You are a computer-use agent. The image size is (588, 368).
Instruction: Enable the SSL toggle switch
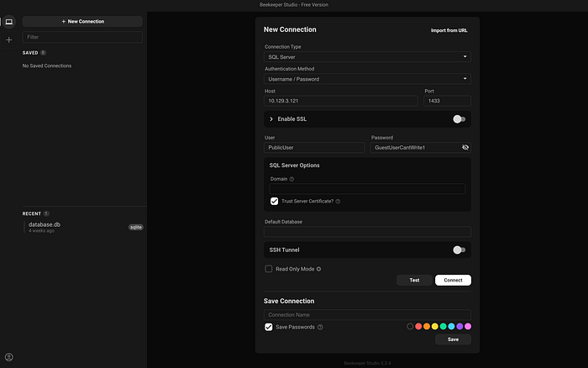point(459,119)
